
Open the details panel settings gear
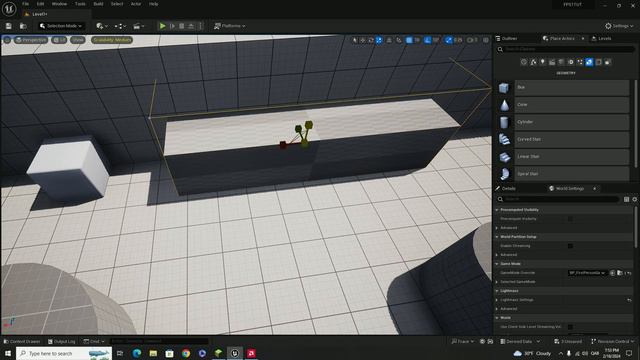click(x=635, y=199)
